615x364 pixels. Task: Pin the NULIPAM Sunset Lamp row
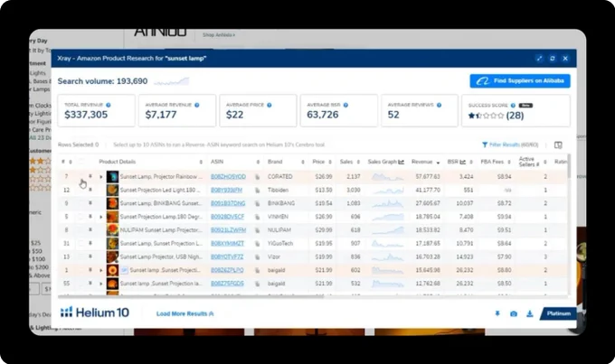coord(90,230)
